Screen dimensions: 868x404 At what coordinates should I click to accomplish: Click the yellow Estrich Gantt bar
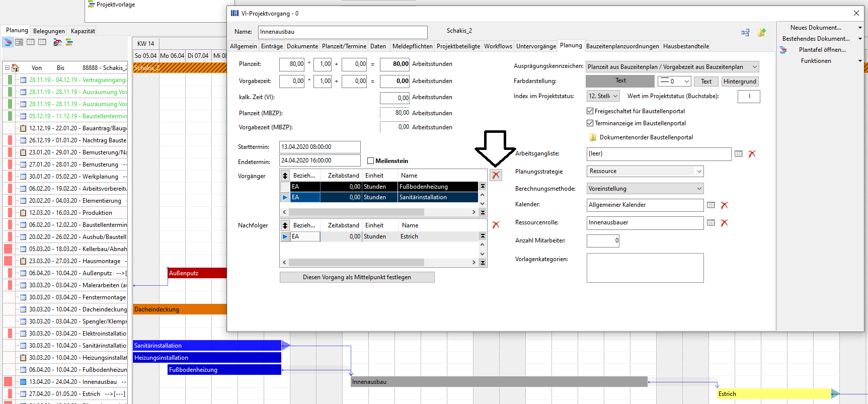774,394
